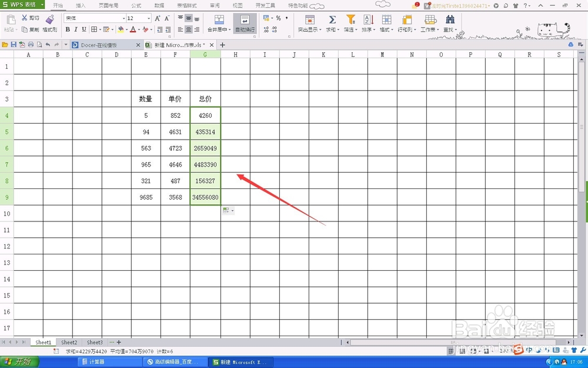Click the Copy (复制) icon

[25, 29]
